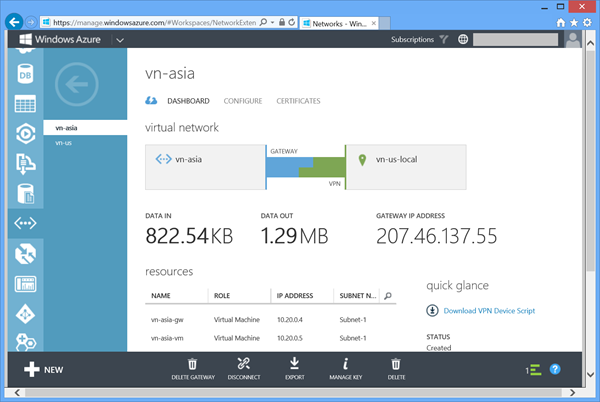Export the virtual network configuration
The width and height of the screenshot is (600, 402).
coord(294,370)
